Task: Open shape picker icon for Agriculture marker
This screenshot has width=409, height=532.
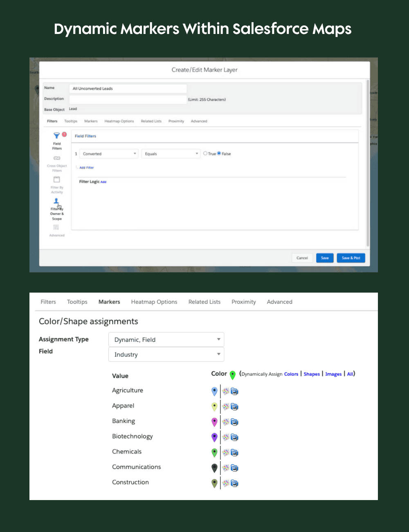Action: point(225,391)
